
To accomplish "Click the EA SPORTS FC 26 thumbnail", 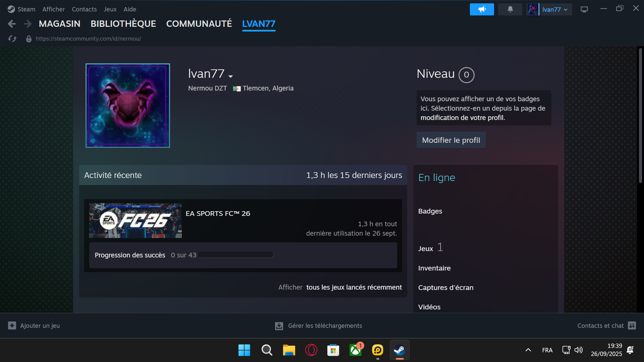I will [136, 220].
